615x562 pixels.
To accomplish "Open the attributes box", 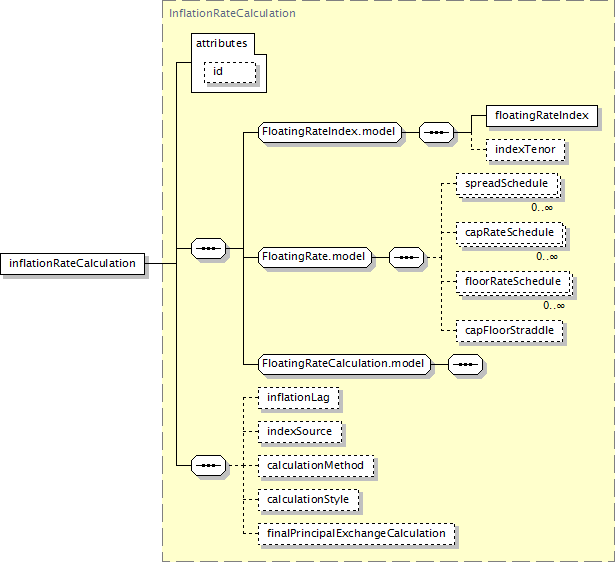I will click(224, 43).
